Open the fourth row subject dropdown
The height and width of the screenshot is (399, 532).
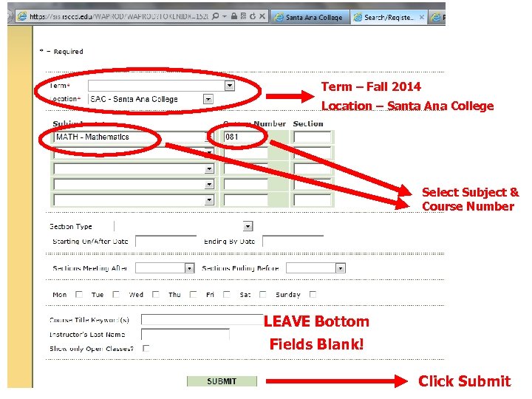pos(209,185)
